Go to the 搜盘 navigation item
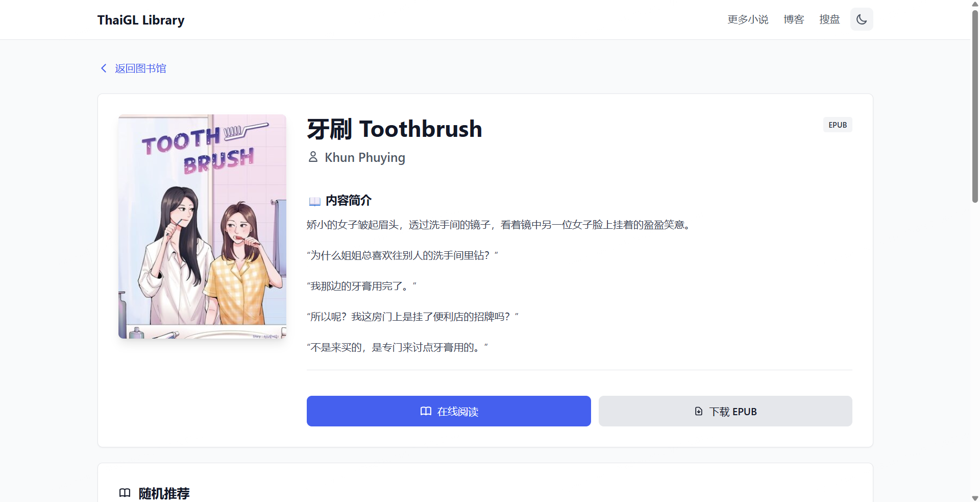Image resolution: width=980 pixels, height=502 pixels. coord(829,19)
